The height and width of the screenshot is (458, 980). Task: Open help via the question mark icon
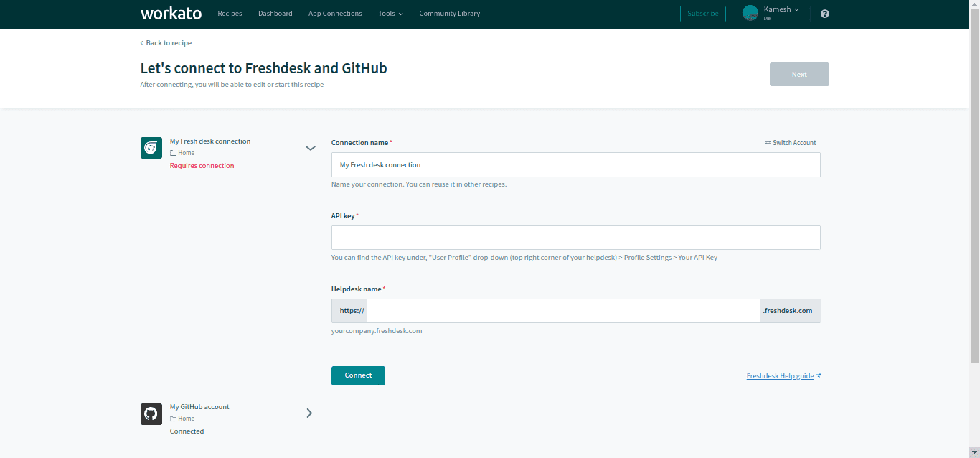tap(824, 14)
